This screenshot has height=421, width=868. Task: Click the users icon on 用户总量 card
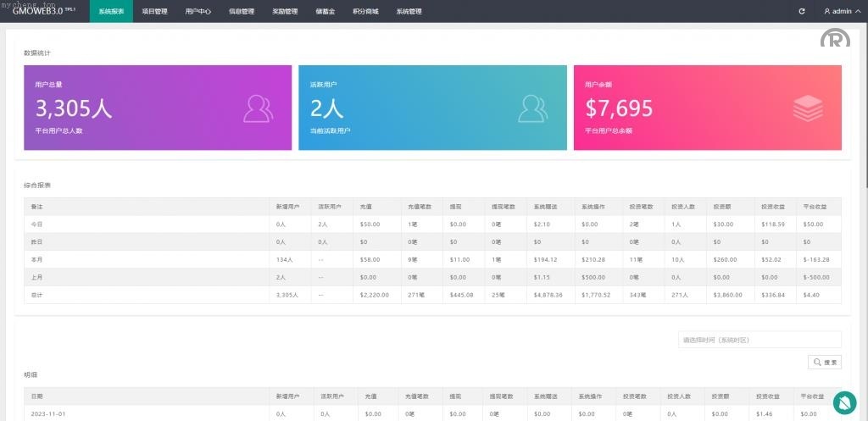click(x=259, y=108)
